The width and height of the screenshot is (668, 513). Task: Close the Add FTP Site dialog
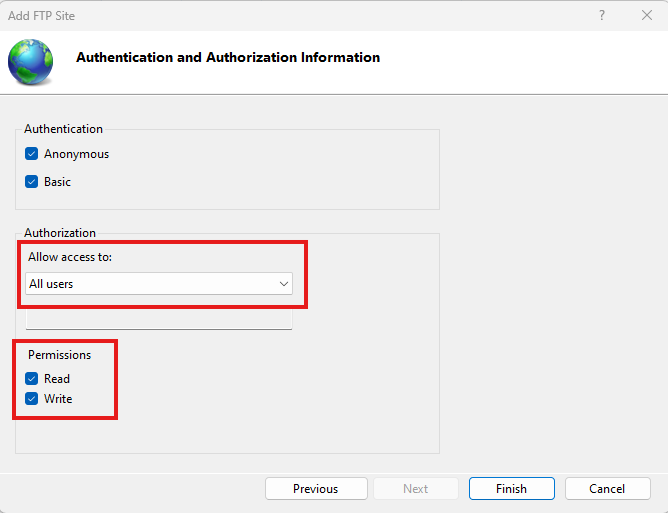647,15
